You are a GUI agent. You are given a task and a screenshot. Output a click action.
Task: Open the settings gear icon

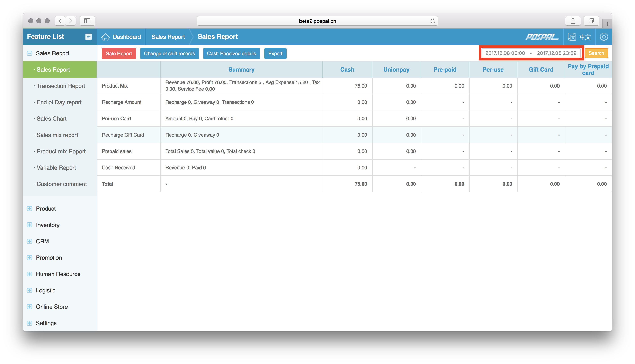603,37
